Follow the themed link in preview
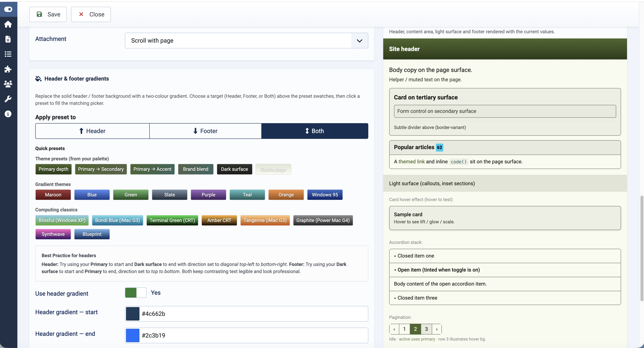The image size is (644, 348). pyautogui.click(x=411, y=162)
